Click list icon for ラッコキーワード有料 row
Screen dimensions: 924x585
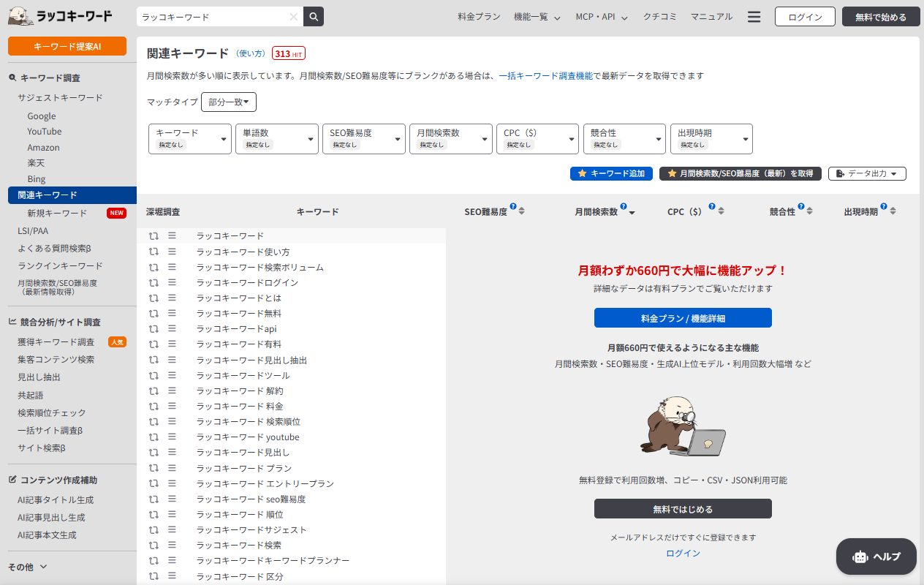point(173,344)
